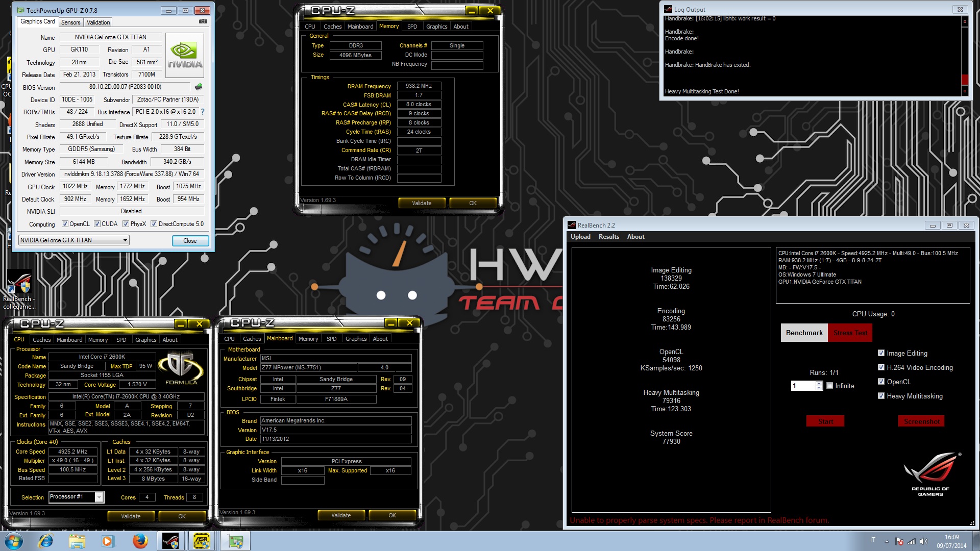This screenshot has height=551, width=980.
Task: Open Windows Media Player from taskbar
Action: (x=108, y=541)
